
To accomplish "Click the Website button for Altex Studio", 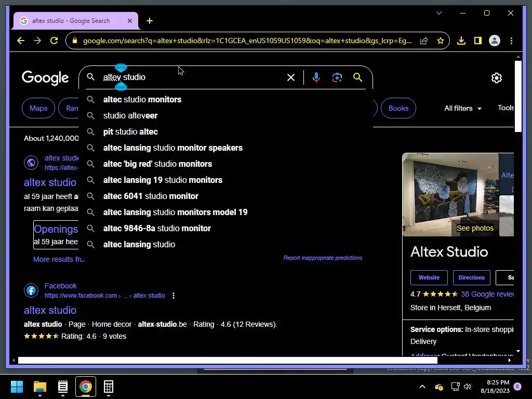I will [x=429, y=277].
